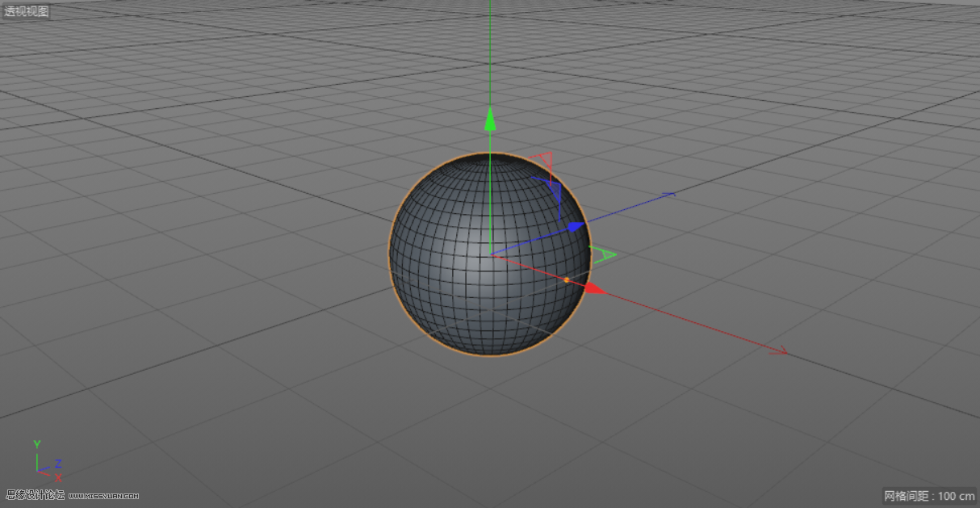Click the green Y label of the axis indicator
This screenshot has width=980, height=508.
pos(36,443)
